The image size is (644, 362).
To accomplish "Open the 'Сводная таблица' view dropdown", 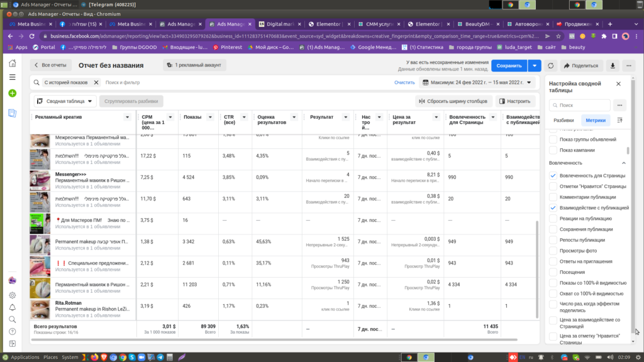I will click(65, 101).
